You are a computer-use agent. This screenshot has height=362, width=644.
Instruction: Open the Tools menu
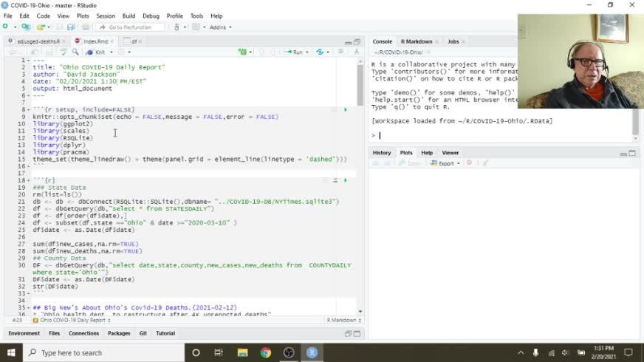196,16
